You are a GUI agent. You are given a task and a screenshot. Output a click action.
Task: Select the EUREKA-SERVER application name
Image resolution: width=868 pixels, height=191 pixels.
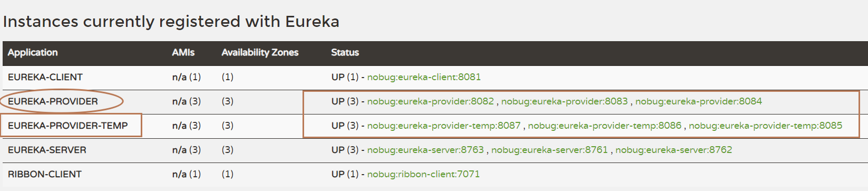(47, 150)
